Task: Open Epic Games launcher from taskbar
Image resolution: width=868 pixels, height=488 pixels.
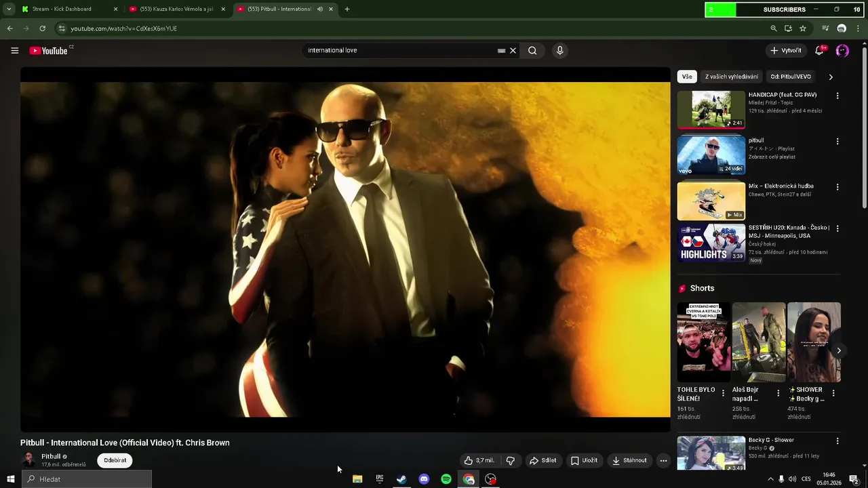Action: (x=380, y=479)
